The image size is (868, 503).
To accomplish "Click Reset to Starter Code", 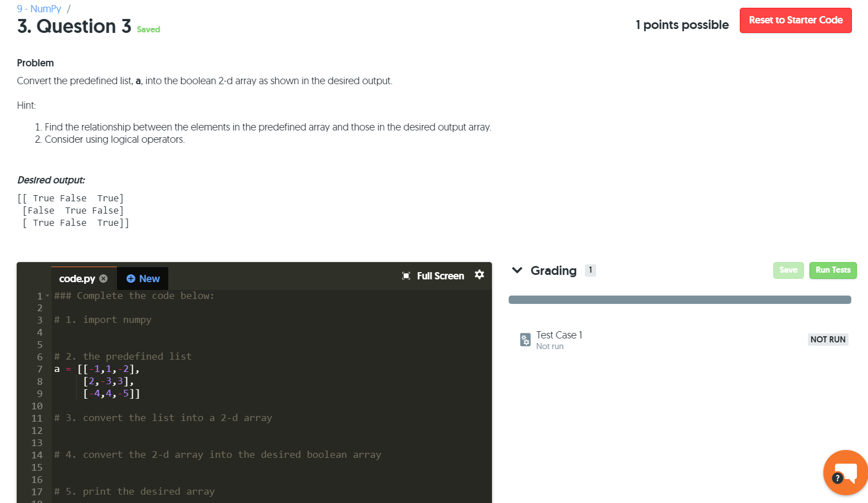I will 796,20.
